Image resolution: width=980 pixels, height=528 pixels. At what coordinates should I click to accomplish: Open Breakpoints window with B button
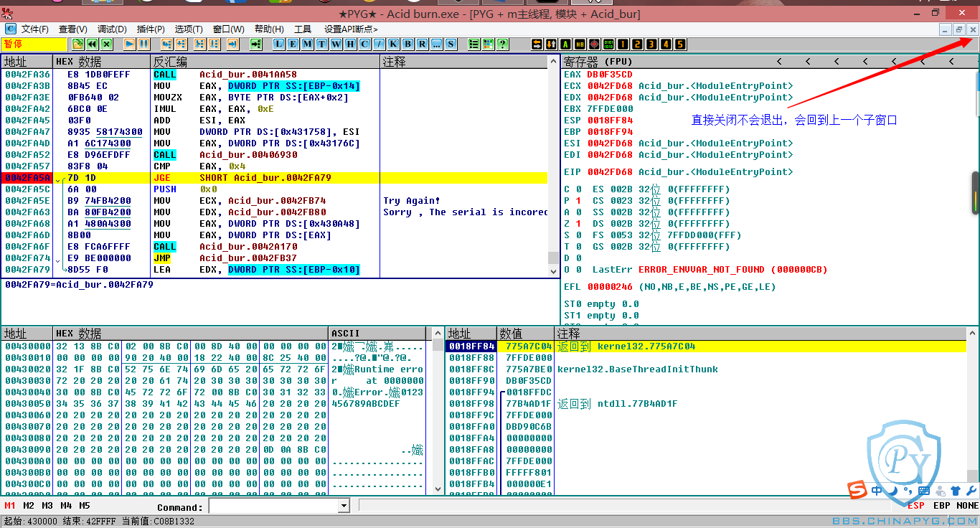[x=407, y=44]
